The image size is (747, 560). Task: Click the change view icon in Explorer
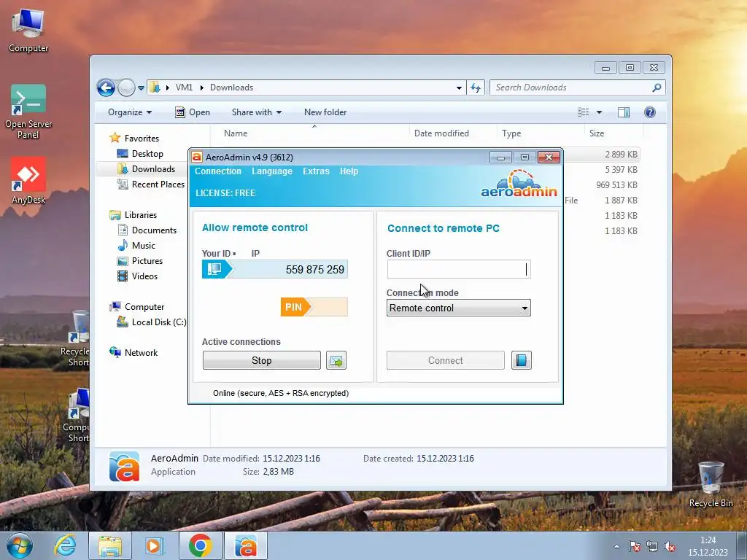[583, 112]
